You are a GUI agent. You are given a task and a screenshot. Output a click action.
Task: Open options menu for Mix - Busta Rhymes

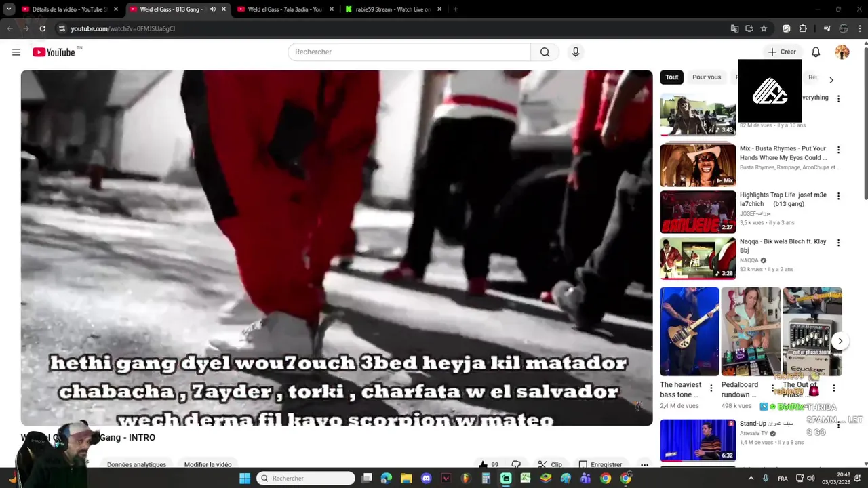point(838,150)
